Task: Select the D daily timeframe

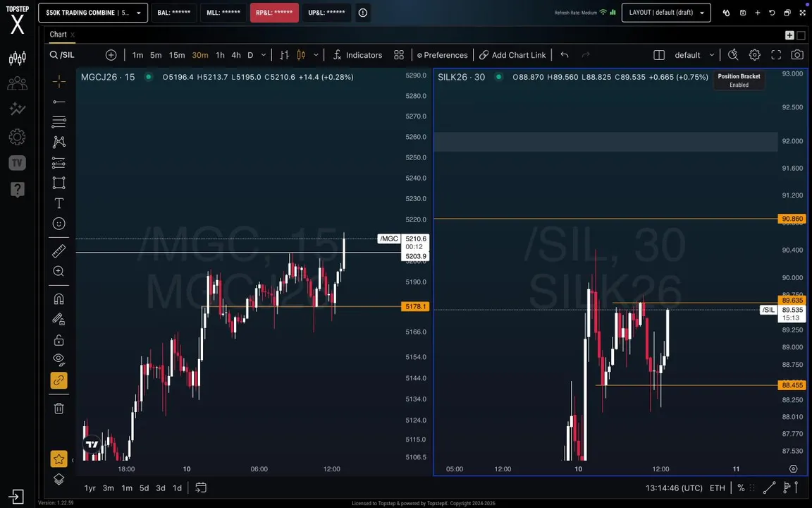Action: 250,55
